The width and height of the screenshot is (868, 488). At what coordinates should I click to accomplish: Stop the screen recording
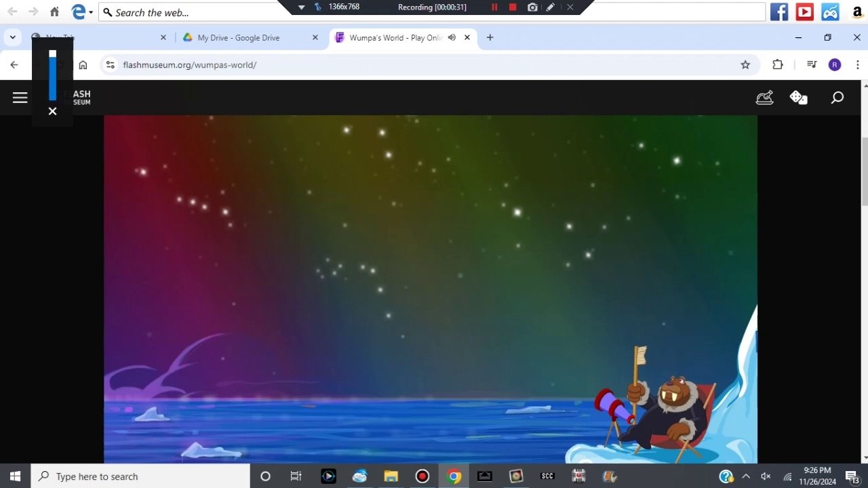pos(513,7)
